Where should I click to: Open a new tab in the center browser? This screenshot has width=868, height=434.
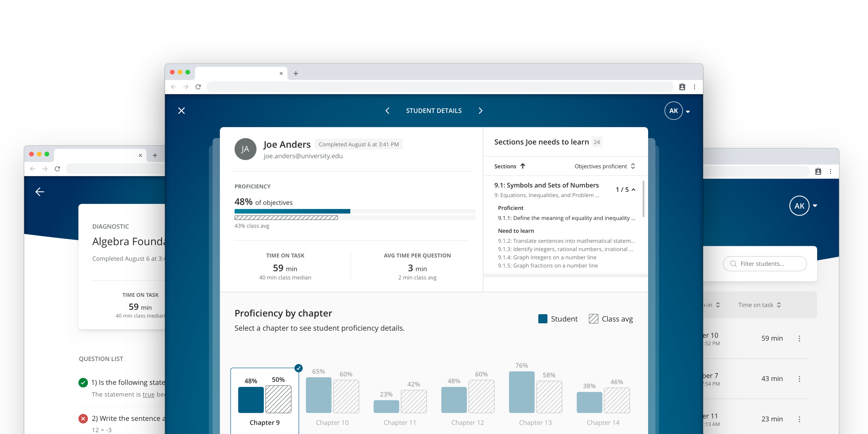[x=295, y=73]
